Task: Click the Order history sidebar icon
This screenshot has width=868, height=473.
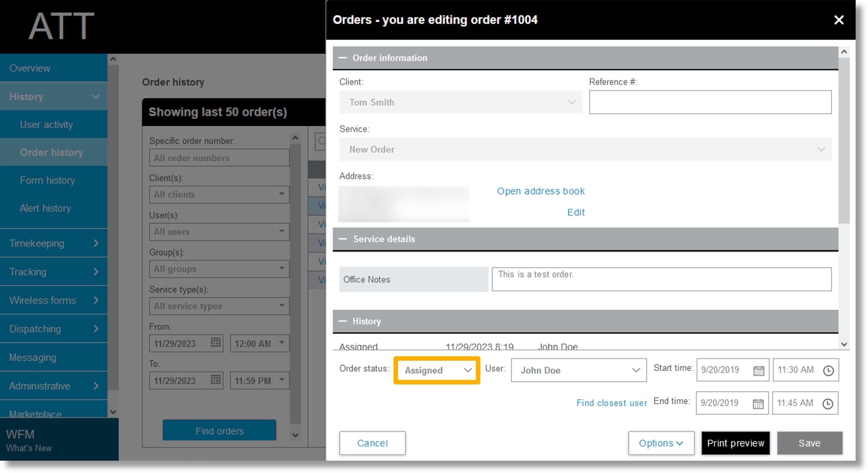Action: click(52, 152)
